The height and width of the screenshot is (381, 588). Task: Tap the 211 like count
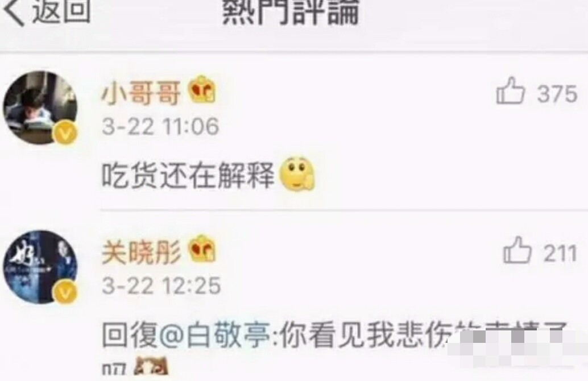coord(560,253)
